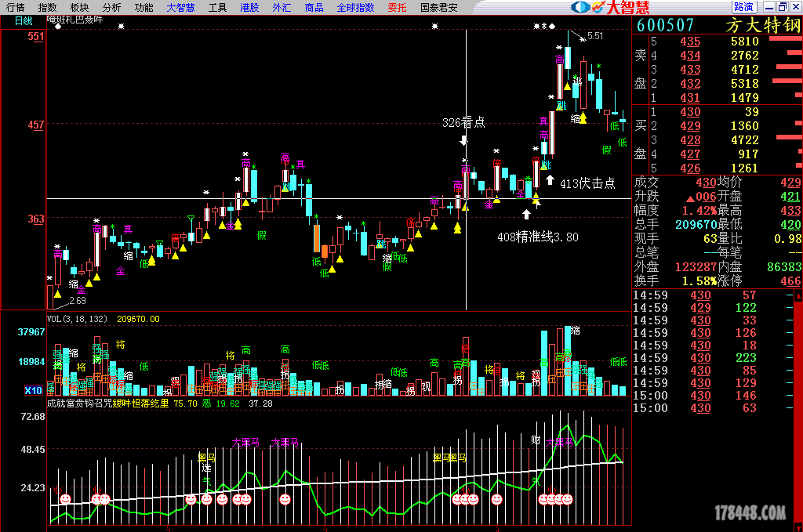The height and width of the screenshot is (532, 803).
Task: Click the X10 volume scale label
Action: click(x=33, y=390)
